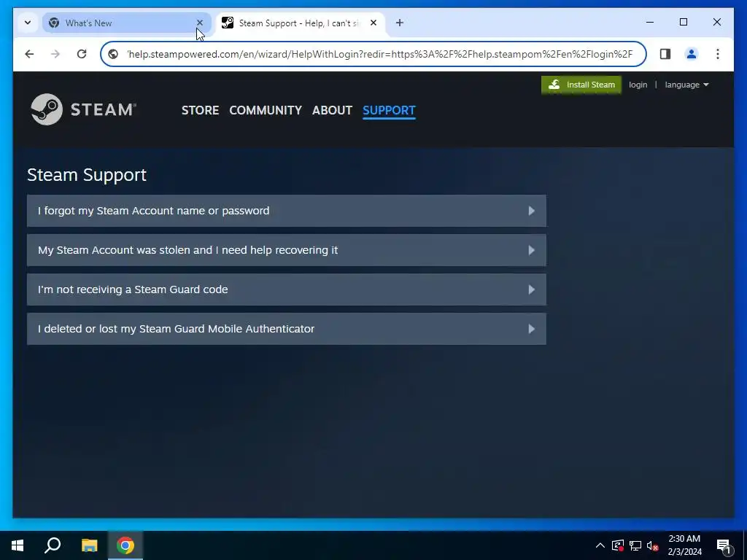Click arrow on Mobile Authenticator row
This screenshot has width=747, height=560.
click(x=531, y=329)
